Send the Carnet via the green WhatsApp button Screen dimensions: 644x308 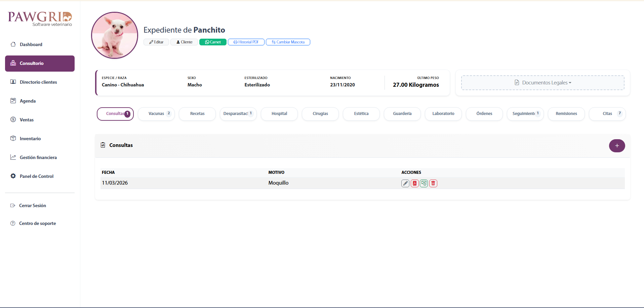point(213,42)
